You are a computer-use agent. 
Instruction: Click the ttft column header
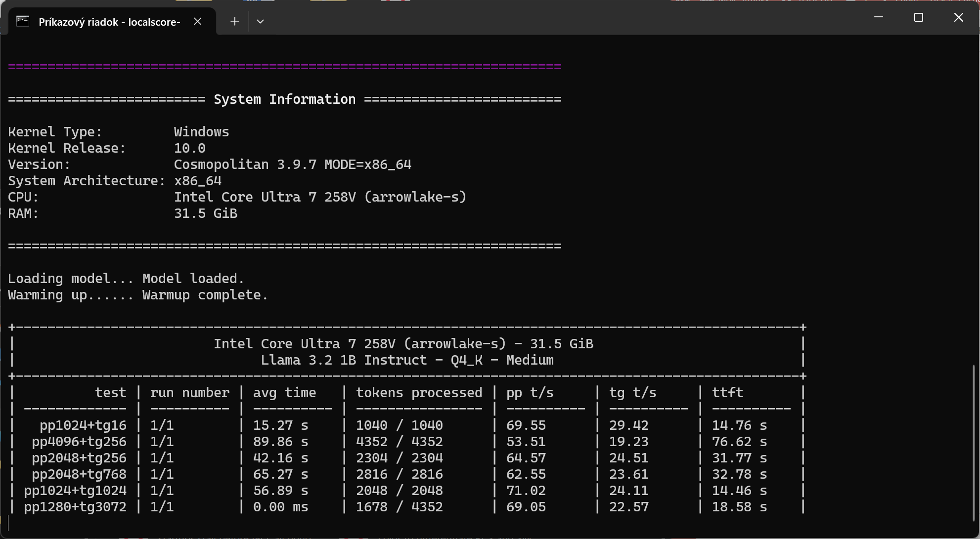pyautogui.click(x=727, y=393)
